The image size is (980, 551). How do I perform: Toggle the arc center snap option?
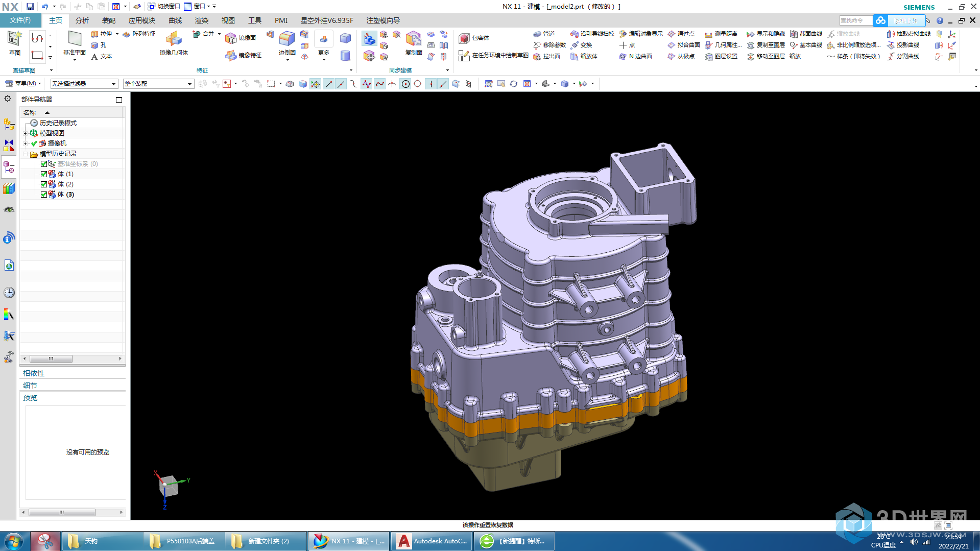click(x=405, y=84)
